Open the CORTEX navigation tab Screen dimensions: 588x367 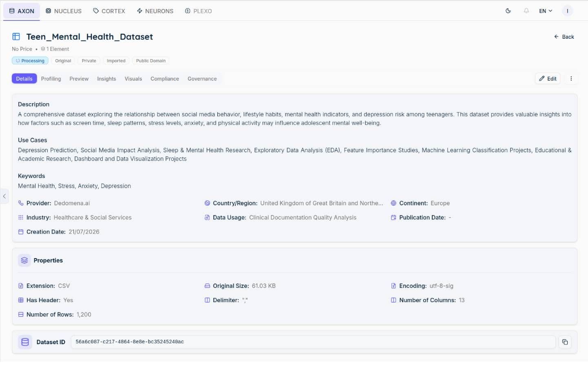[x=109, y=11]
